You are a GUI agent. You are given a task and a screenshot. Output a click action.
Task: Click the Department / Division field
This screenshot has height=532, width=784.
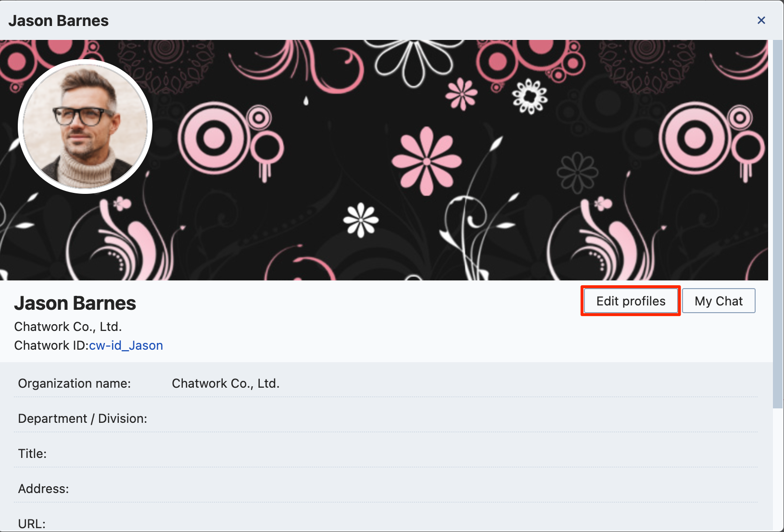click(x=83, y=418)
